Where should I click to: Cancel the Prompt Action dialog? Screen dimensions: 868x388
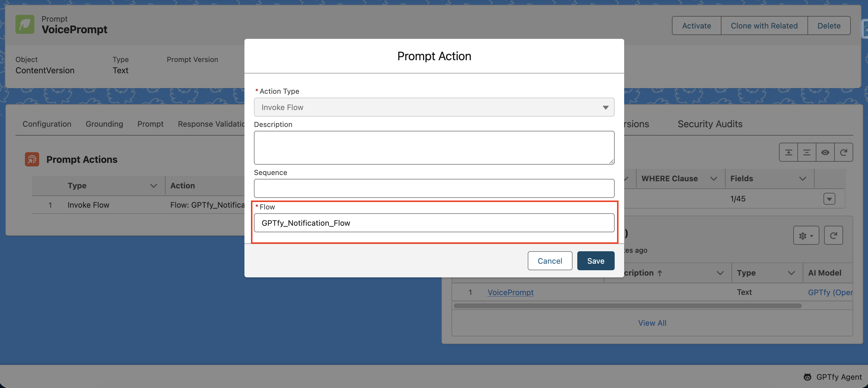click(550, 261)
